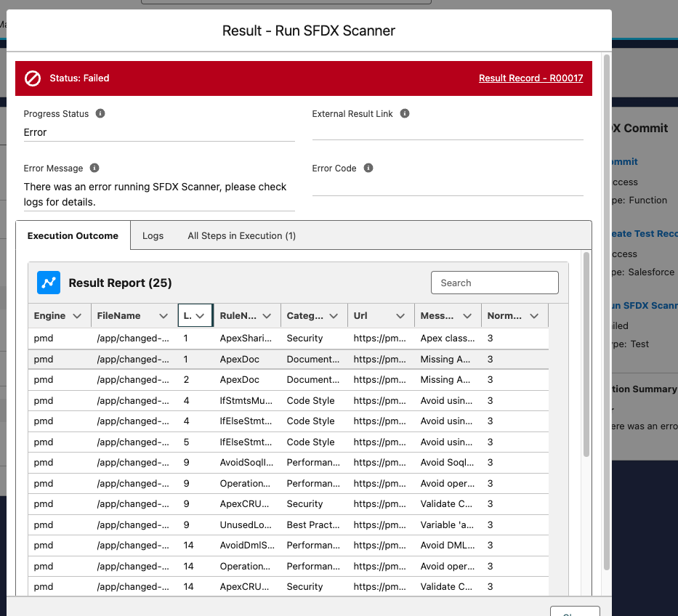Click the Avoid Soql... message cell
Screen dimensions: 678x616
447,463
